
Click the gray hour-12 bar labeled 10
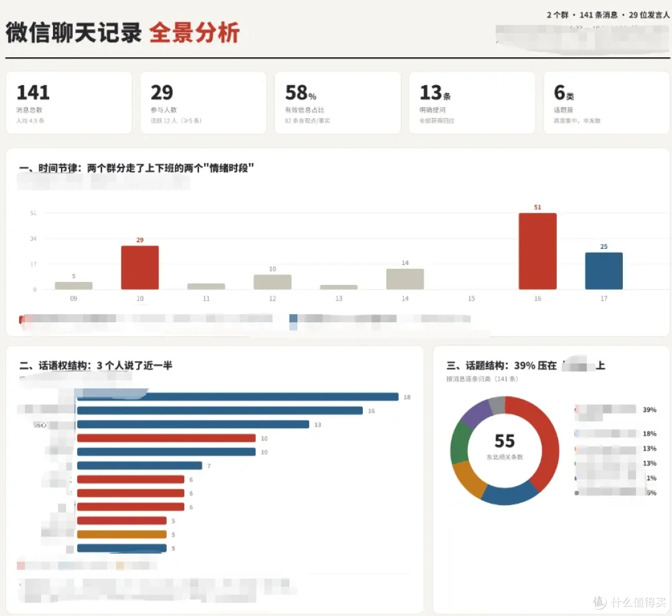pos(272,282)
